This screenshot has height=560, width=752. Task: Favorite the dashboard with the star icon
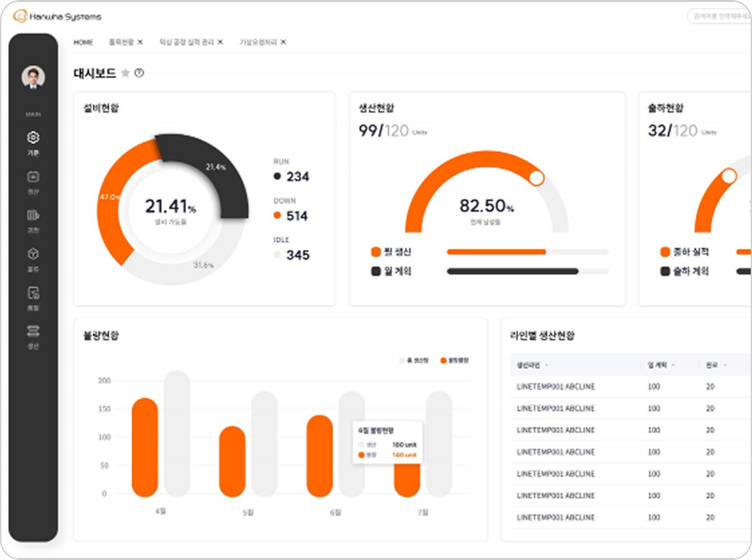(x=125, y=73)
